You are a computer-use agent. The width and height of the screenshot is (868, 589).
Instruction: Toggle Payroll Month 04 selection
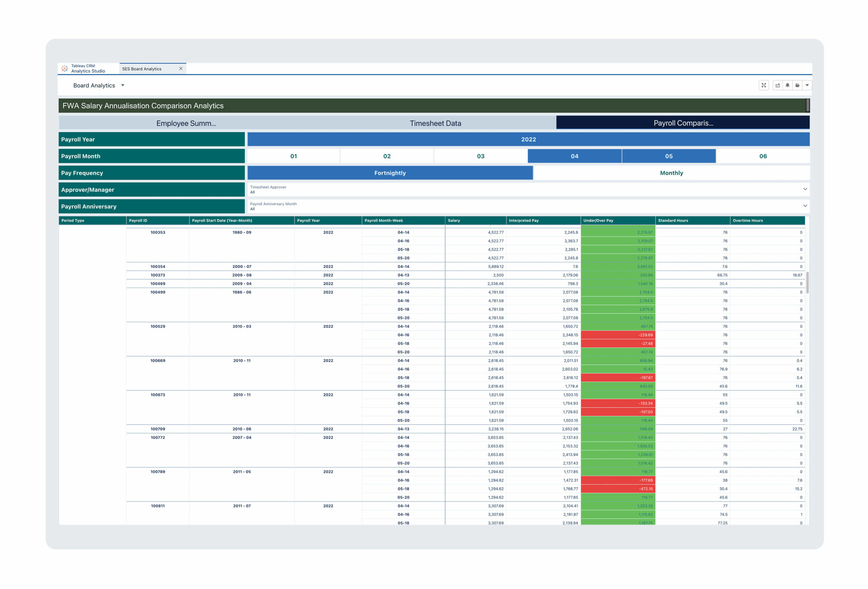pos(574,156)
